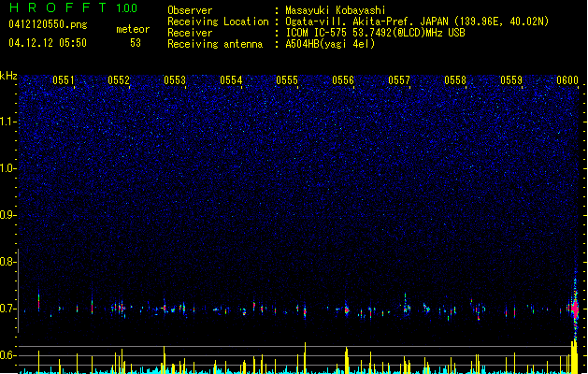Viewport: 588px width, 374px height.
Task: Click the 0.7 kHz axis label
Action: coord(7,309)
